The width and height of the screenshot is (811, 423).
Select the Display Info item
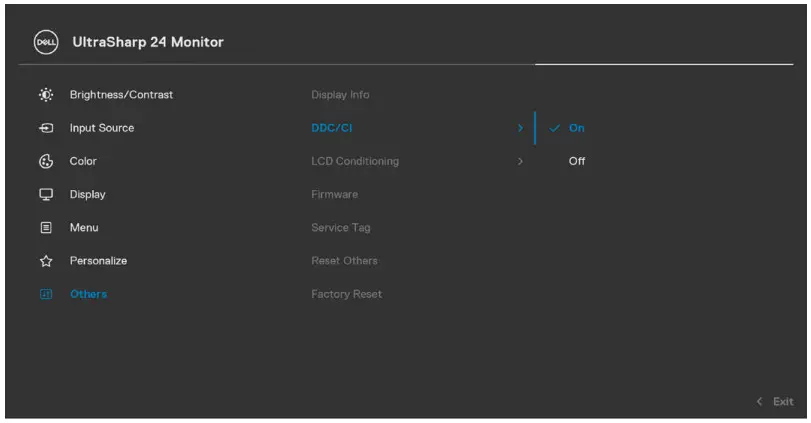click(x=340, y=95)
